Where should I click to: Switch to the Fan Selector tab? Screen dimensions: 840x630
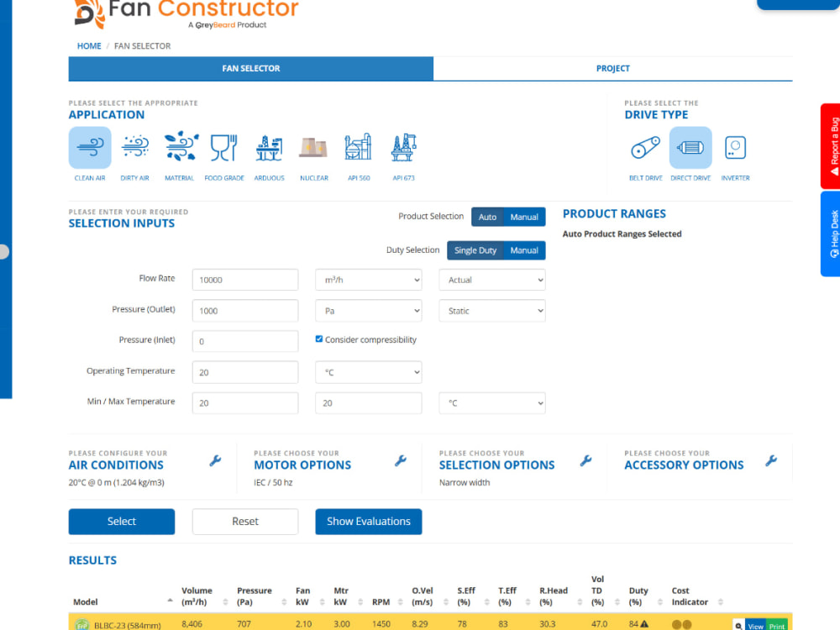[x=250, y=69]
